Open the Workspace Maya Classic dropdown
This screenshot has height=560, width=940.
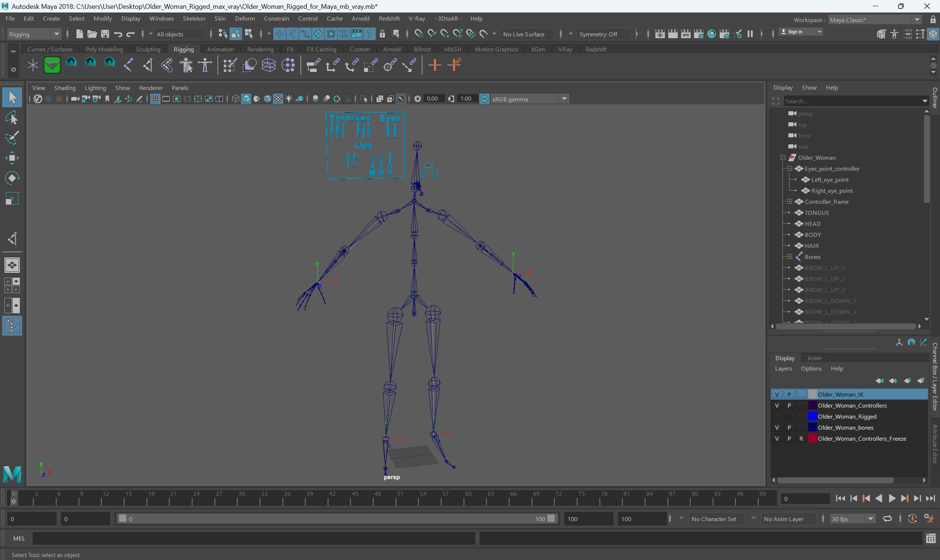[x=875, y=19]
